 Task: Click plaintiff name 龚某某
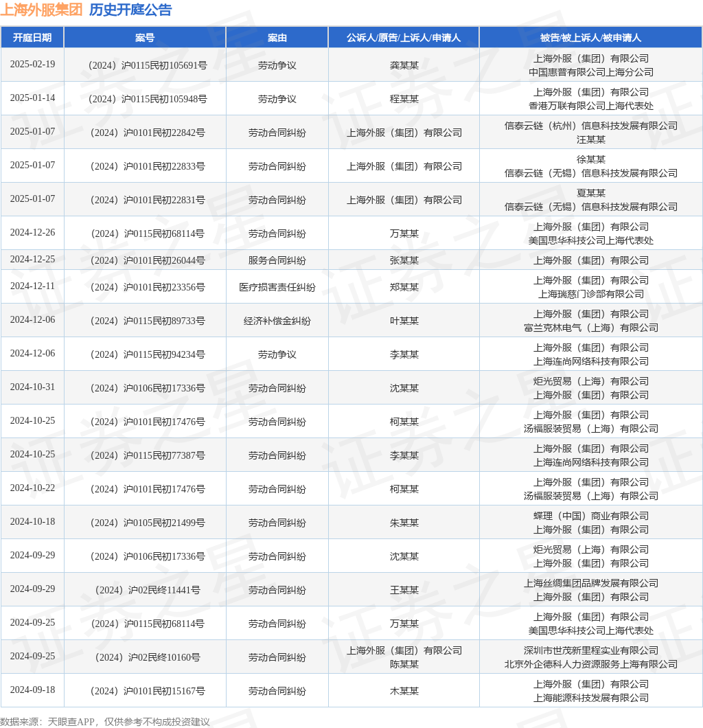pos(404,65)
